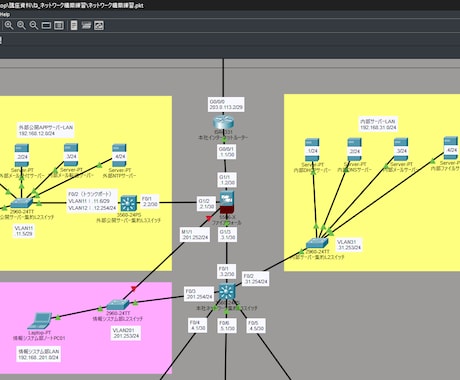Click the F0/2 trunk port VLAN note

click(x=92, y=201)
